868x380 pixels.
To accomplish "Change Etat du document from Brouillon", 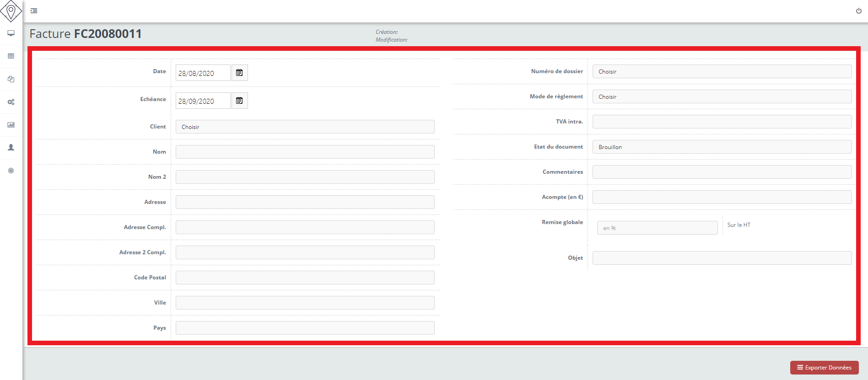I will pos(722,147).
